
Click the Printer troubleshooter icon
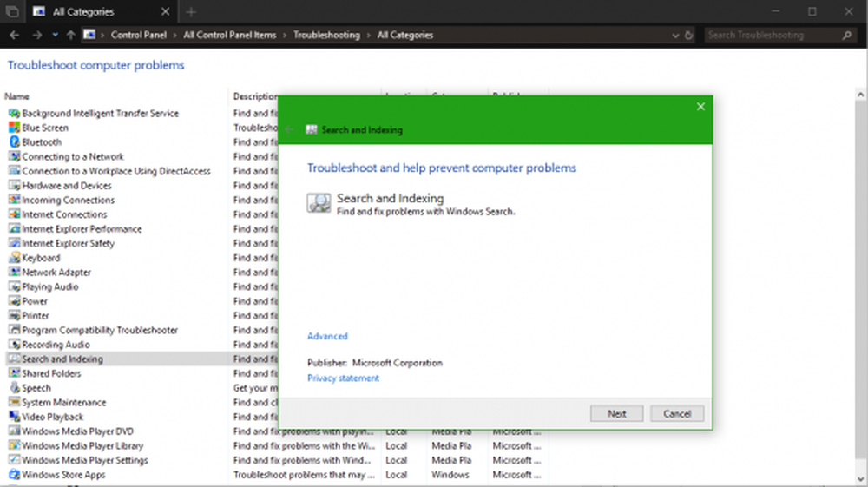(14, 316)
